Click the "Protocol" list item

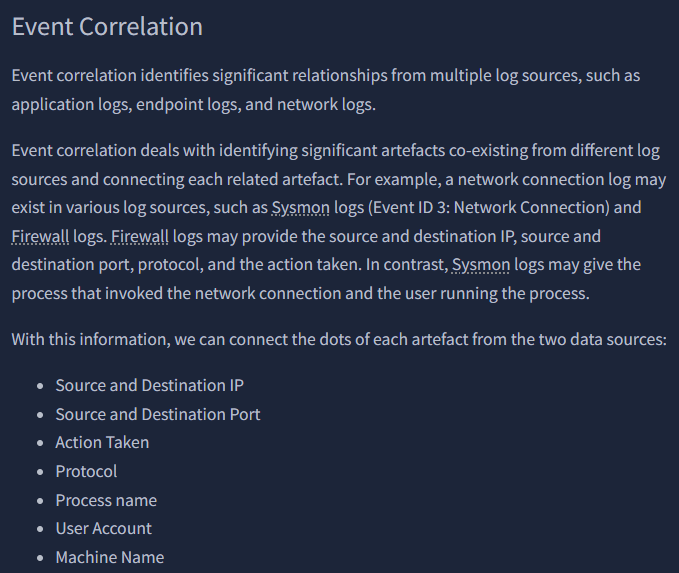tap(86, 471)
